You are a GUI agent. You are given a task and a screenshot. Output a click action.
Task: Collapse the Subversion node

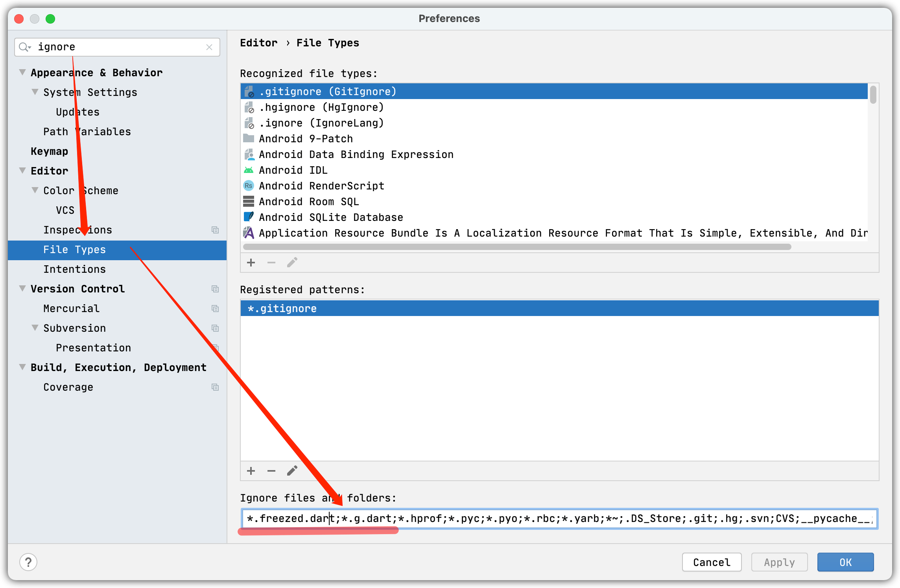coord(35,328)
